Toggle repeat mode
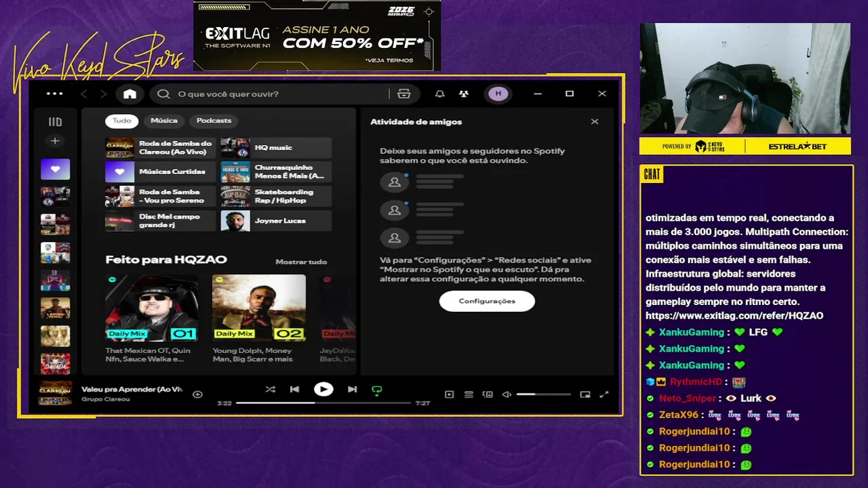The image size is (868, 488). coord(377,390)
